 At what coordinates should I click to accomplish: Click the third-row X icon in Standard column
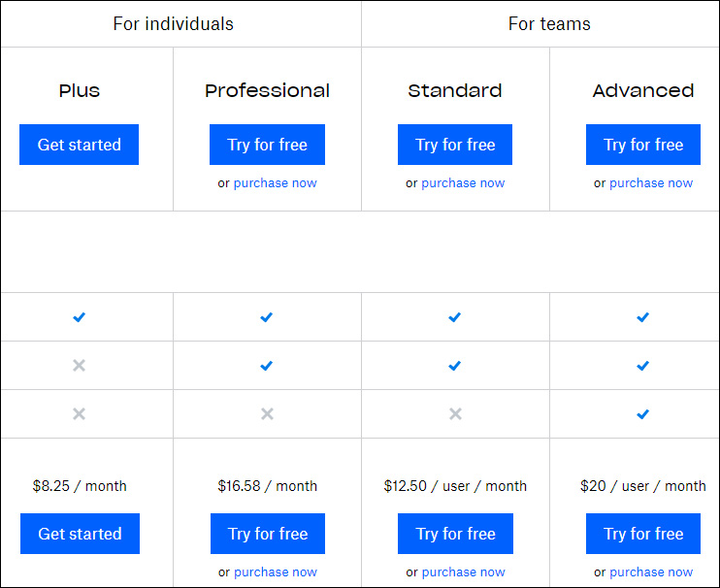pyautogui.click(x=455, y=414)
